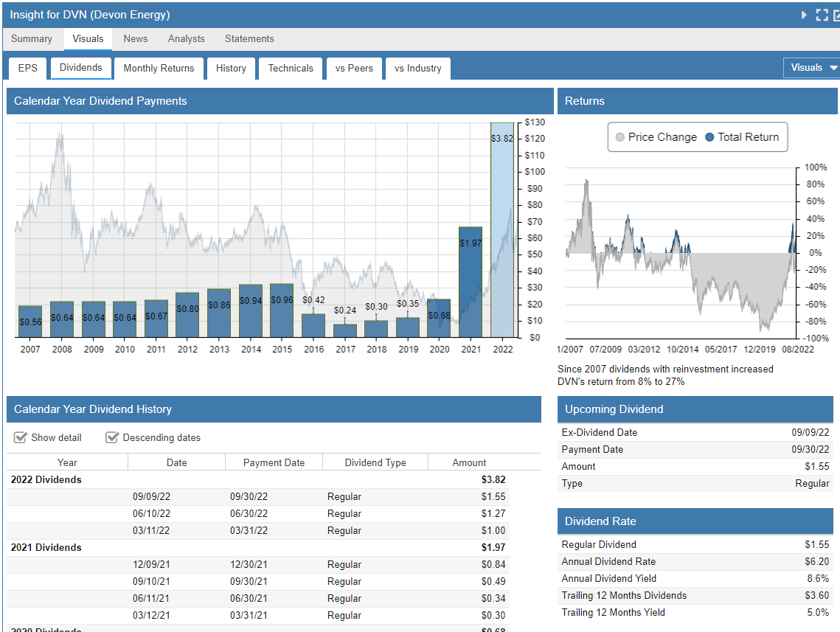The image size is (840, 632).
Task: Click the $1.27 amount in dividend history
Action: (x=493, y=513)
